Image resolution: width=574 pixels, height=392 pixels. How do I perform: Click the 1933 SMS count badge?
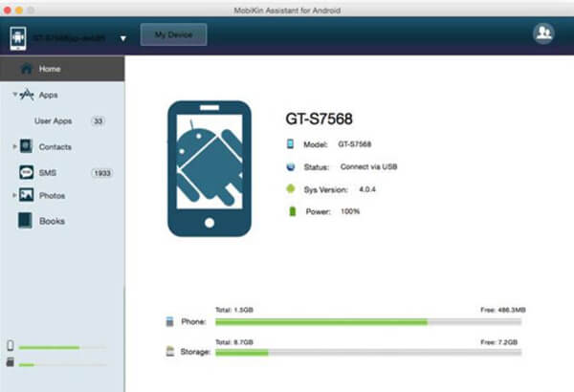click(x=102, y=173)
